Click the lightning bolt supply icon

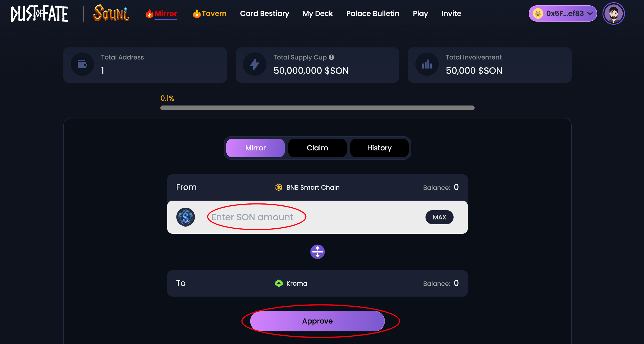point(254,64)
